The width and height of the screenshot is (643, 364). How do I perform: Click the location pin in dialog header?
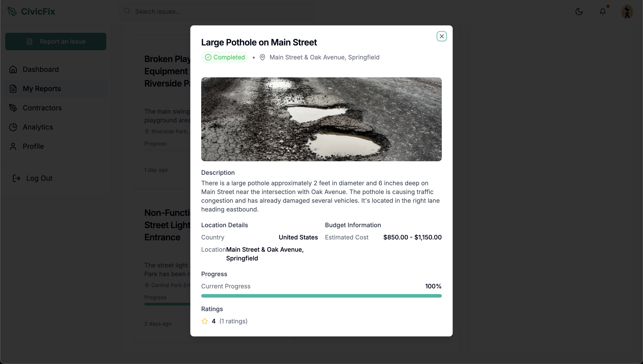click(262, 57)
